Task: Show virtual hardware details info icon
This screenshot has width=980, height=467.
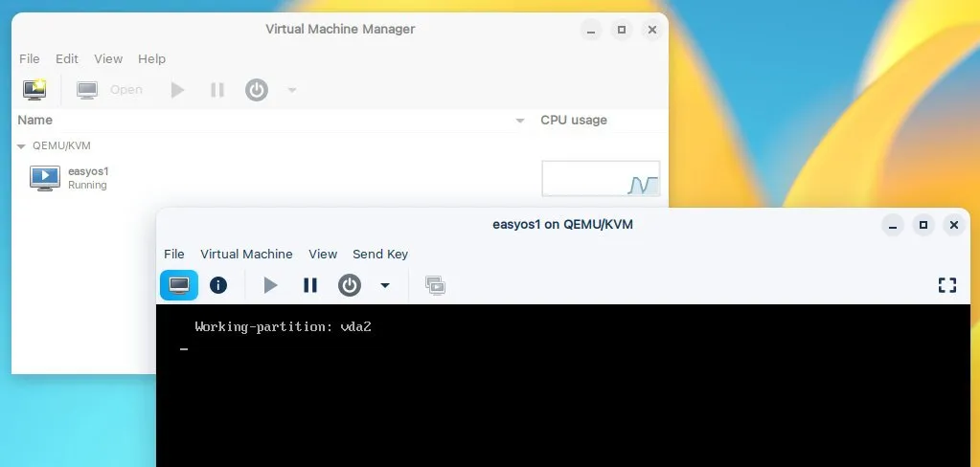Action: coord(218,285)
